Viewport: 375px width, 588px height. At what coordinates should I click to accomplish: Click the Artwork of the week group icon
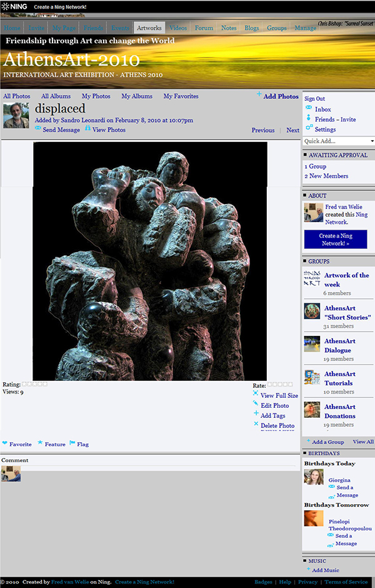pos(312,278)
